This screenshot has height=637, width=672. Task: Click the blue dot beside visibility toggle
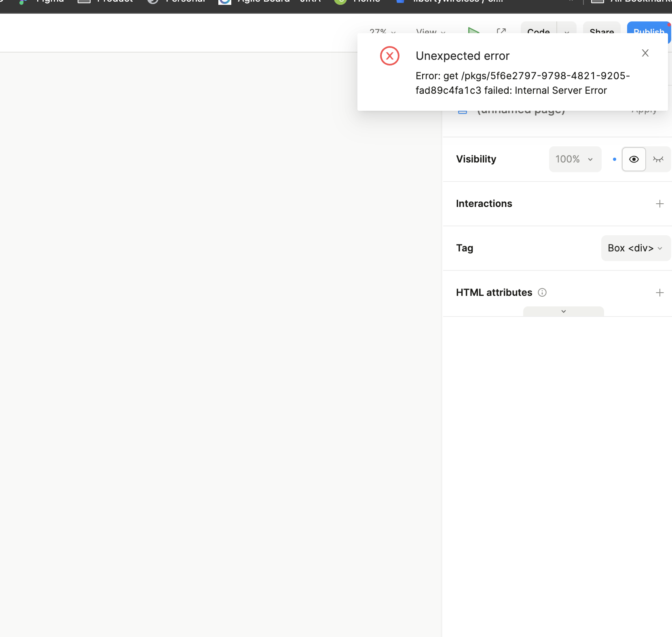614,159
